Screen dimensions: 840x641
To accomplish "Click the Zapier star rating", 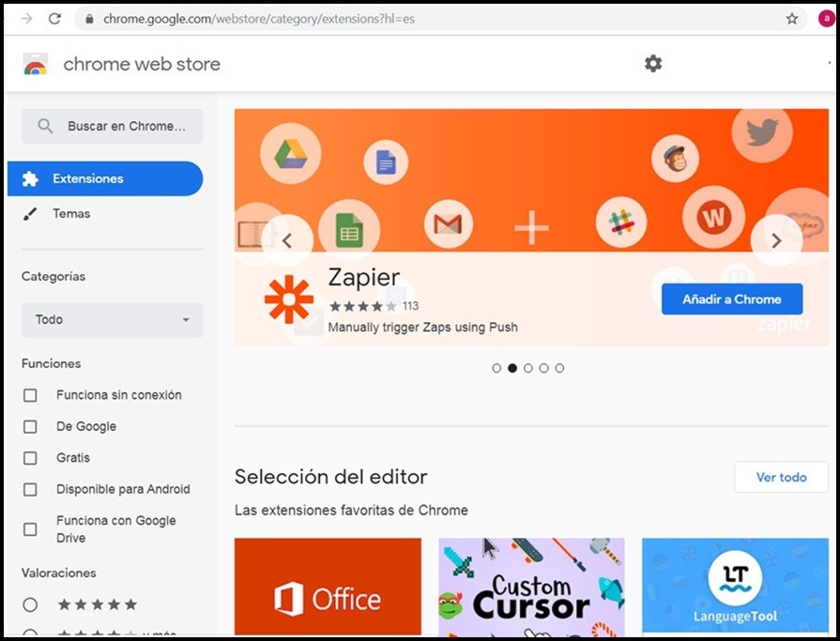I will (362, 306).
